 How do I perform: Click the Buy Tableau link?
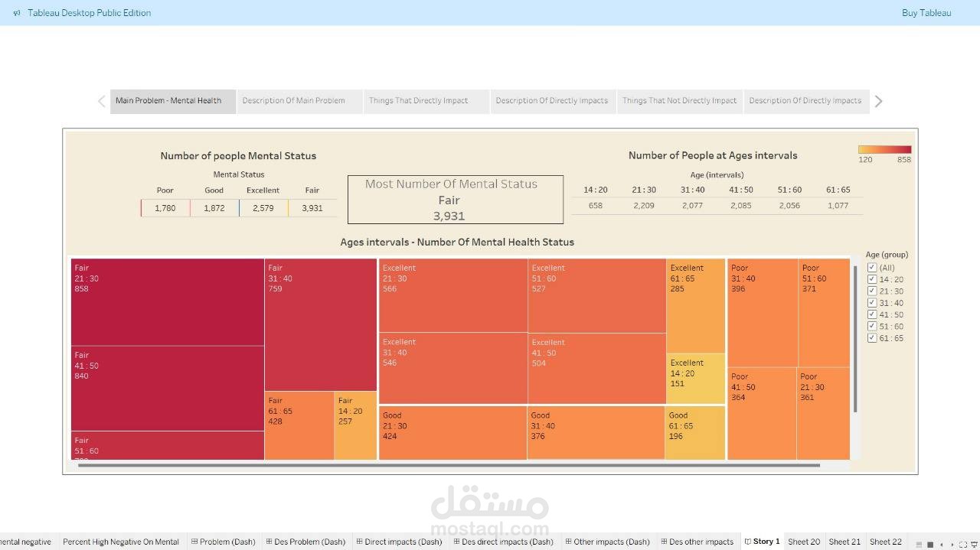point(926,13)
